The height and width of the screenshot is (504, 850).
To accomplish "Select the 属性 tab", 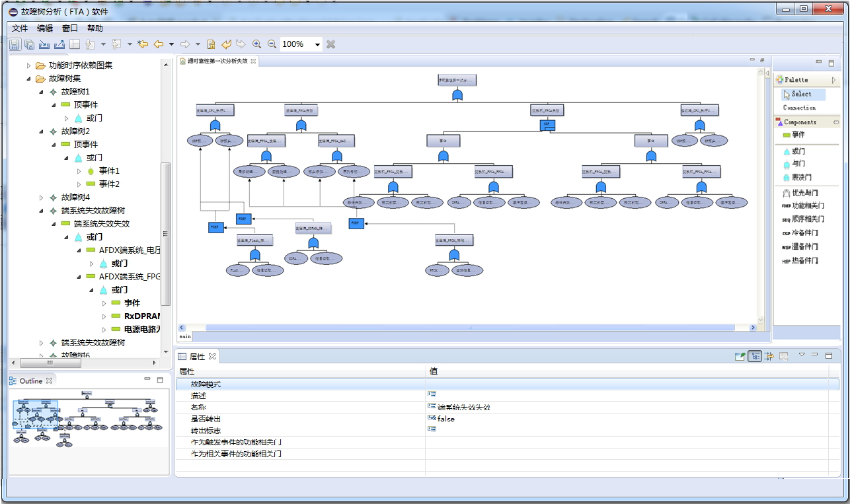I will coord(197,357).
